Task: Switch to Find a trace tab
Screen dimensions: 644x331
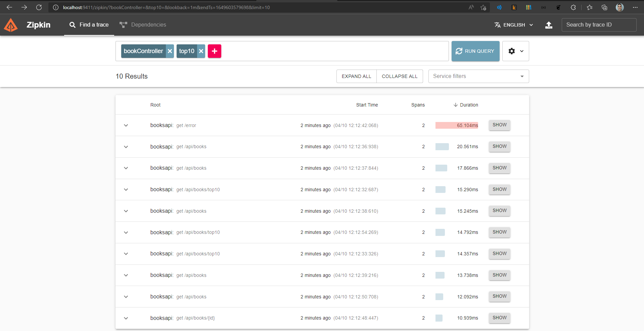Action: click(x=89, y=25)
